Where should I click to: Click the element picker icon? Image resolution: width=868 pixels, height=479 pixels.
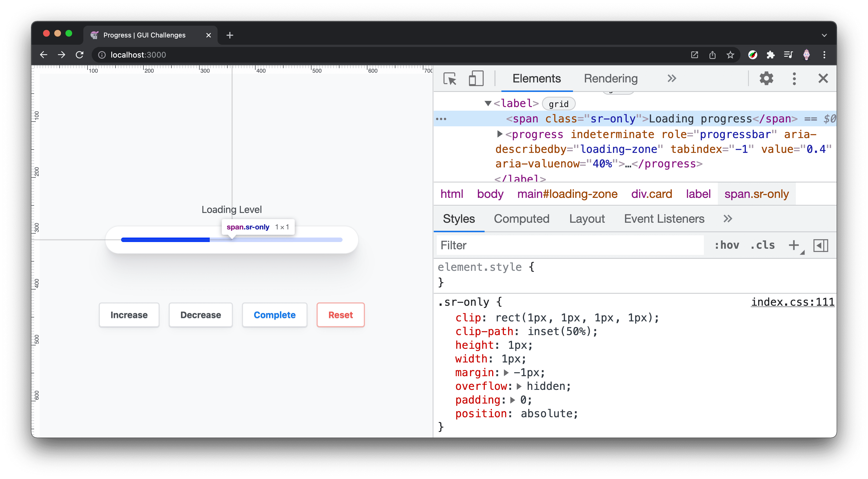(x=450, y=79)
